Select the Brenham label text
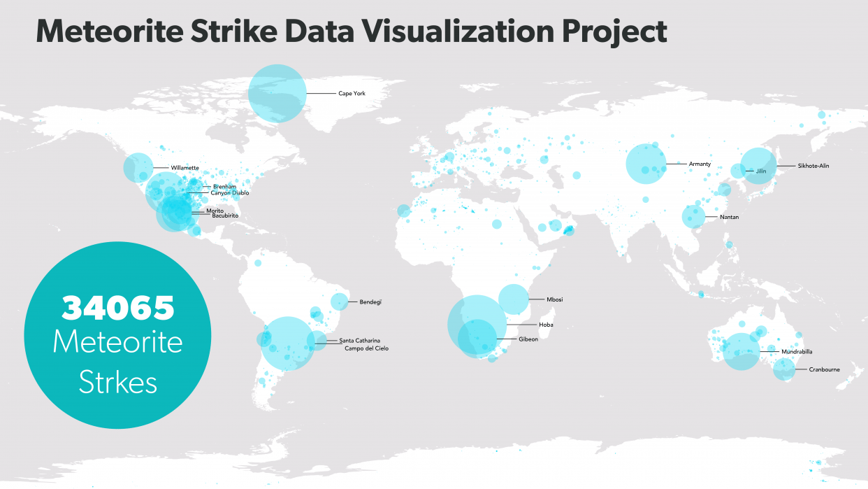868x489 pixels. (224, 186)
